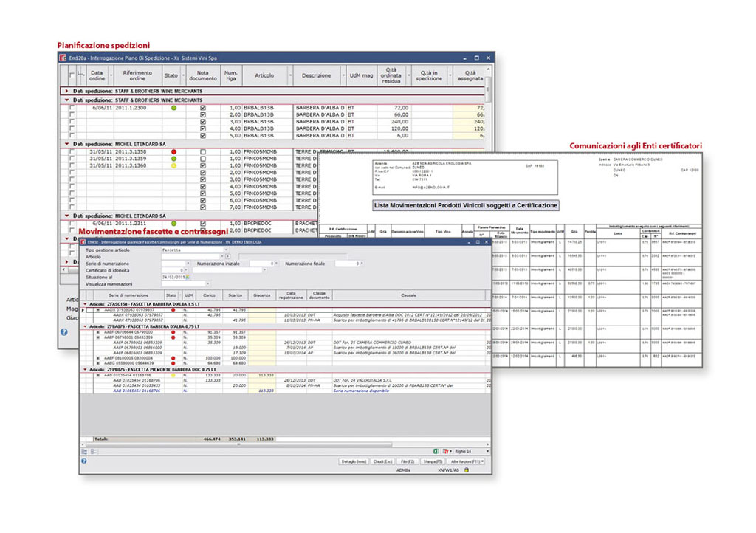Viewport: 756px width, 533px height.
Task: Expand the first collapsed STAFF & BROTHERS shipment group
Action: pyautogui.click(x=67, y=91)
